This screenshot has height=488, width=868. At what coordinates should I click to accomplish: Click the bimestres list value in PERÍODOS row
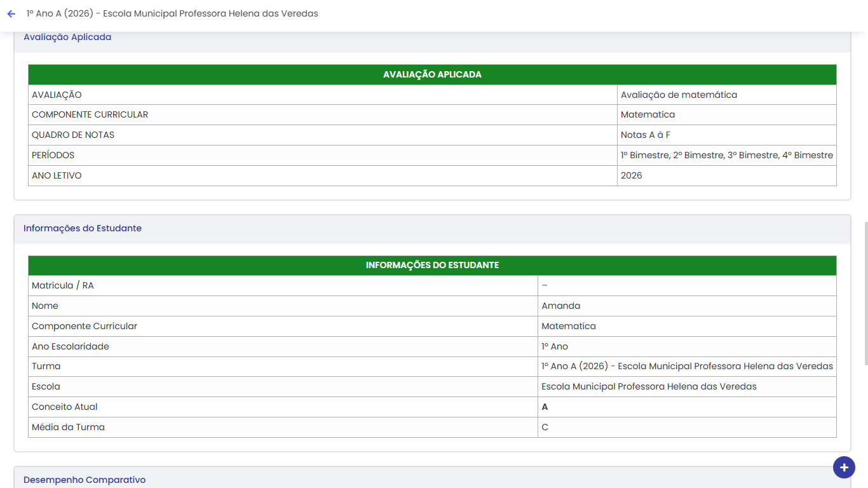pos(727,155)
